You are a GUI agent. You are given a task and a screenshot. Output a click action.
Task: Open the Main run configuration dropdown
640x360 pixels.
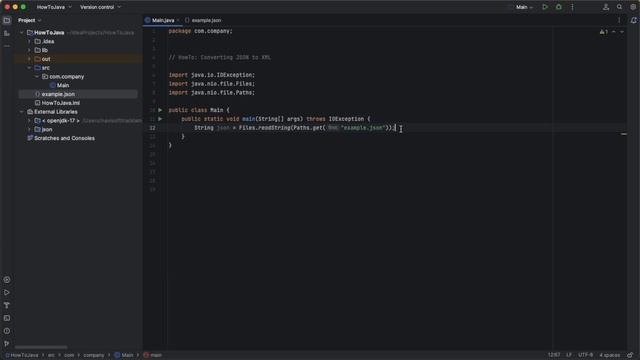pyautogui.click(x=524, y=7)
